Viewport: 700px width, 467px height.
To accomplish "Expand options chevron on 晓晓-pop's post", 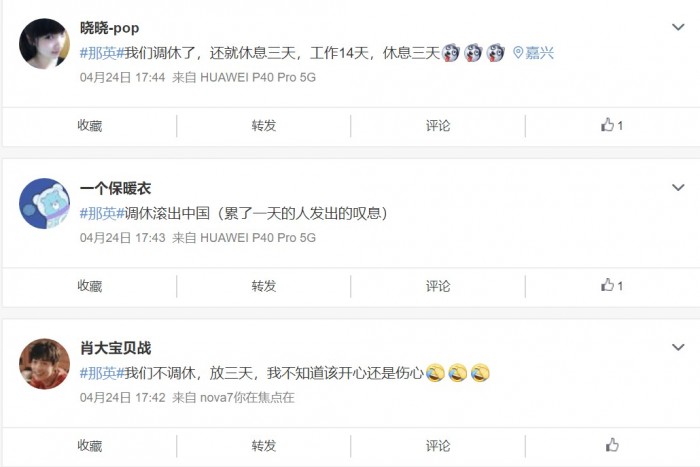I will click(678, 27).
